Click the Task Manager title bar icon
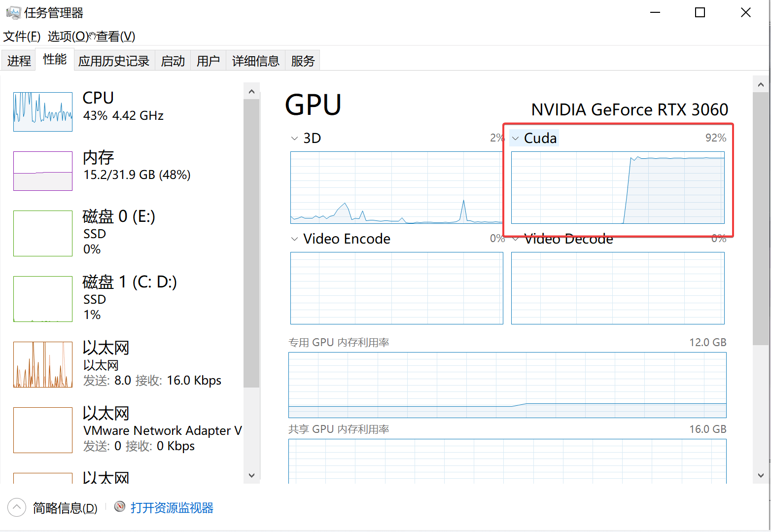Image resolution: width=771 pixels, height=532 pixels. (x=13, y=12)
